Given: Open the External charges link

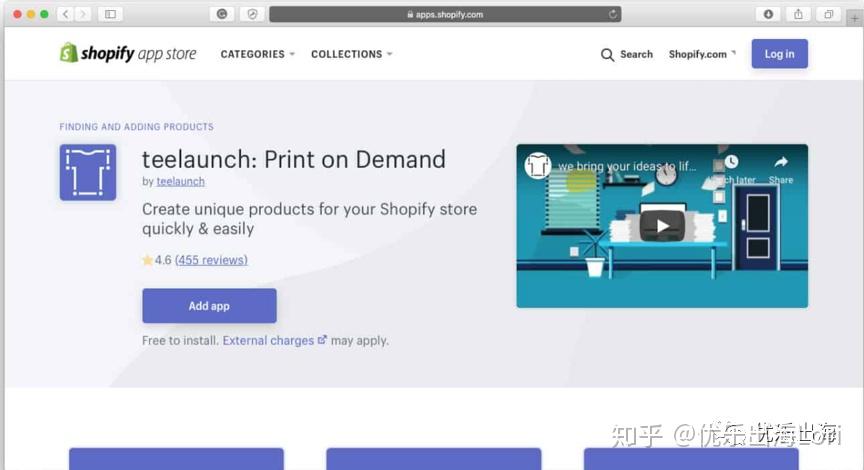Looking at the screenshot, I should point(274,341).
